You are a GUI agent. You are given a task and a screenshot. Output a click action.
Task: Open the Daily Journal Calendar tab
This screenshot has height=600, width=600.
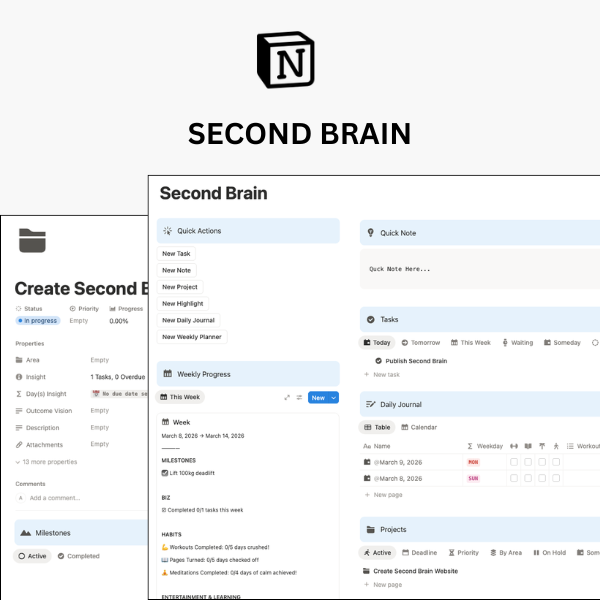[419, 427]
